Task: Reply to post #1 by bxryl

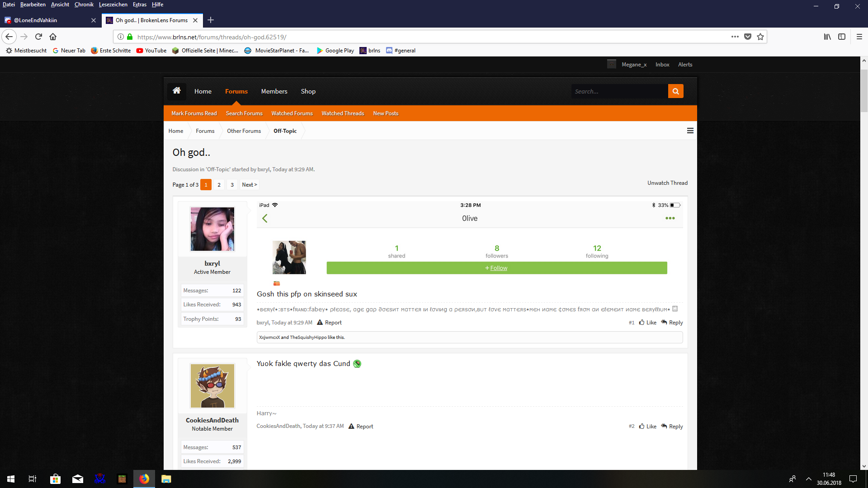Action: pyautogui.click(x=672, y=323)
